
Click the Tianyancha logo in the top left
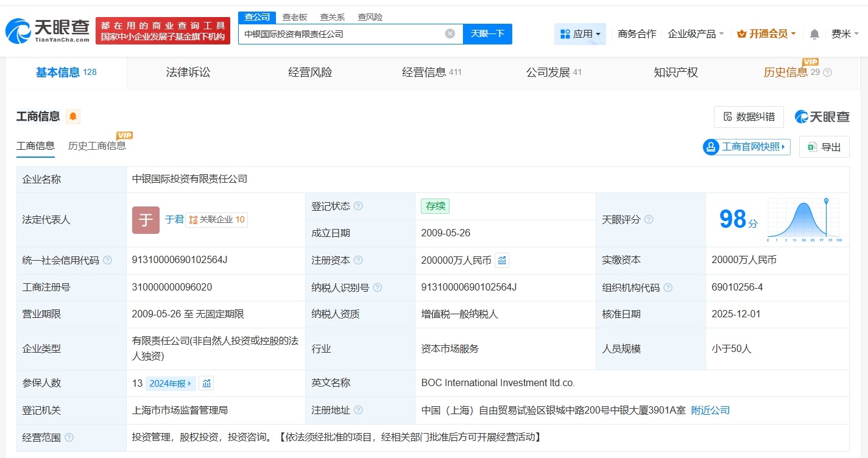point(46,29)
